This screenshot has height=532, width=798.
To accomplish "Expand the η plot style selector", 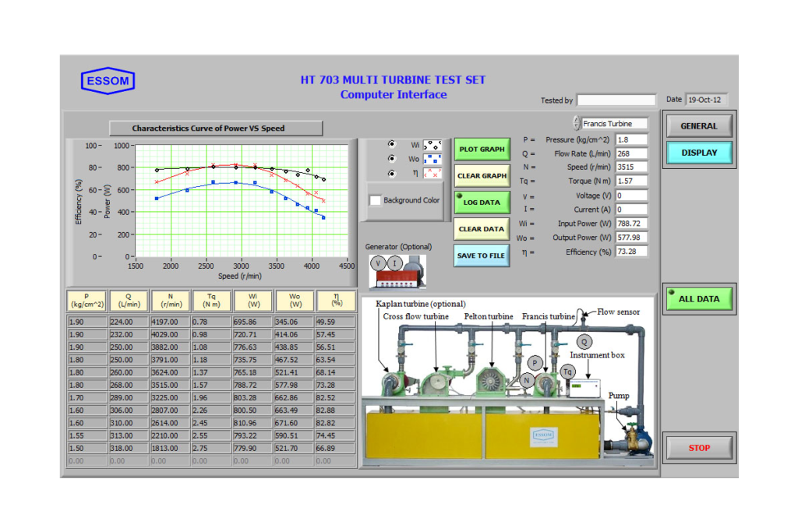I will [x=432, y=173].
